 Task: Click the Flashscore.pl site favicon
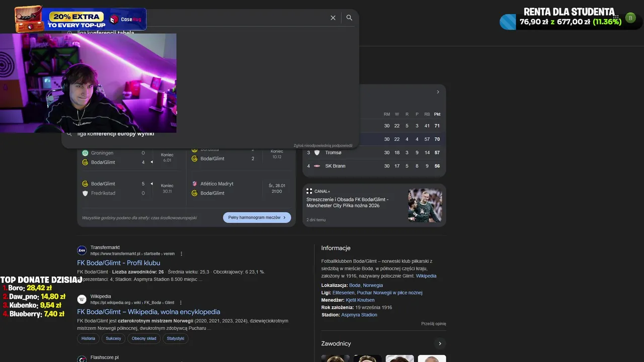coord(82,359)
